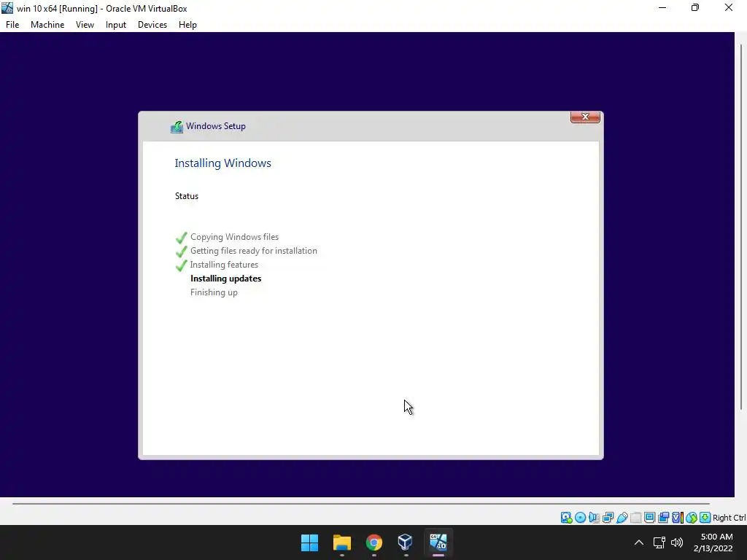Open File Explorer from the taskbar
This screenshot has height=560, width=747.
tap(341, 542)
